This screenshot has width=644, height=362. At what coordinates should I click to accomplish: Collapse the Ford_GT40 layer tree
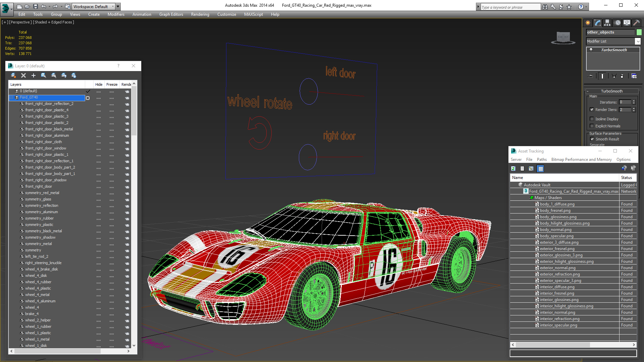11,98
